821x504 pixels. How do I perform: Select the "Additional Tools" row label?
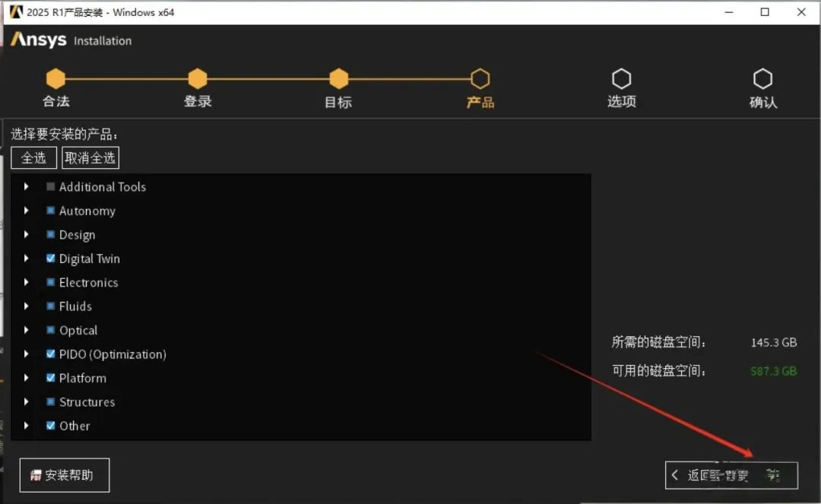[x=103, y=187]
